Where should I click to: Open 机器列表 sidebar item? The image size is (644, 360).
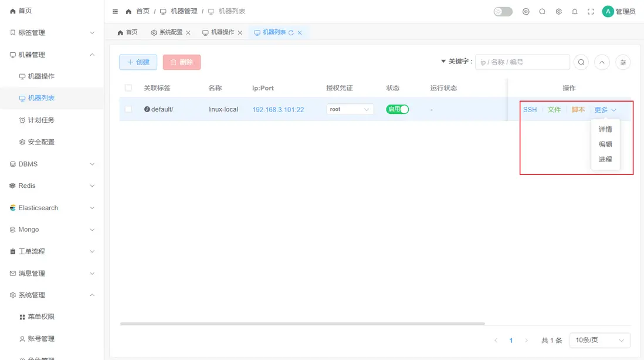pos(52,98)
